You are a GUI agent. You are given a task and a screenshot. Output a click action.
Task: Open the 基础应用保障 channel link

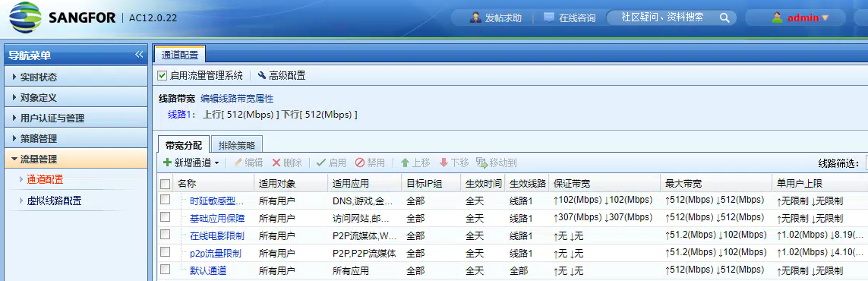[x=217, y=218]
